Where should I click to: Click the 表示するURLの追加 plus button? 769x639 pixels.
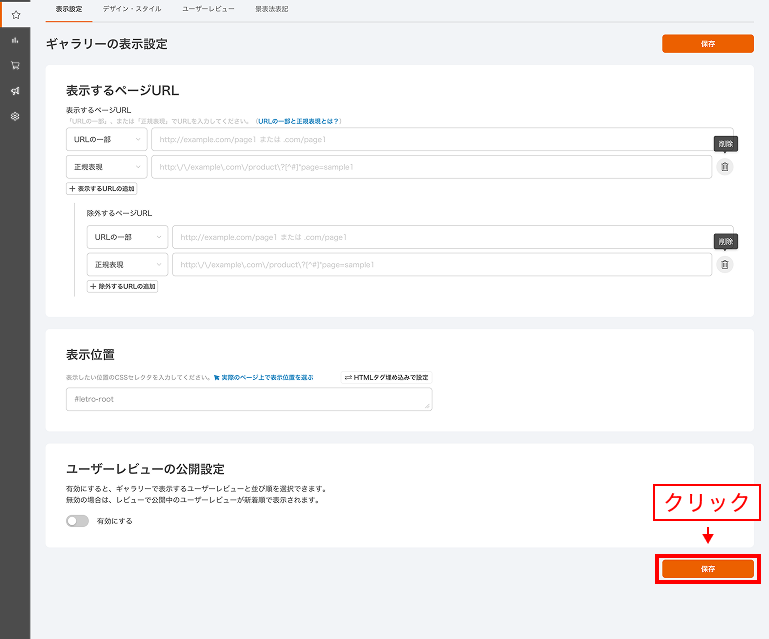[x=101, y=188]
